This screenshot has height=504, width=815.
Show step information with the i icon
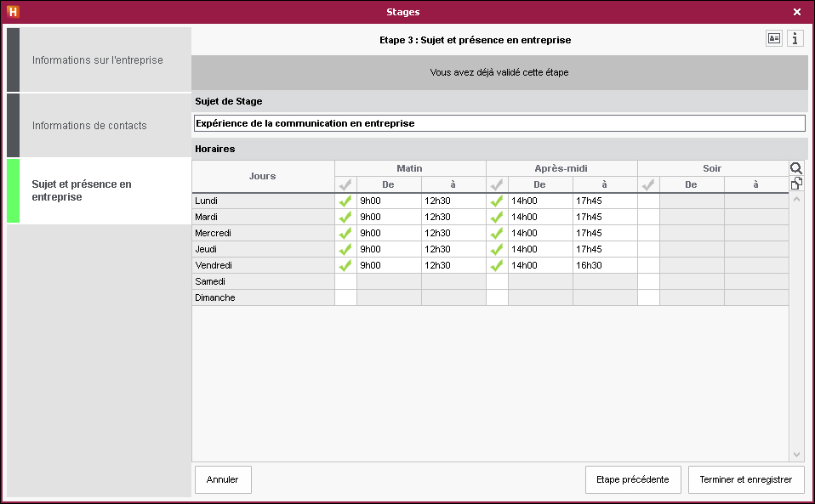(x=795, y=38)
